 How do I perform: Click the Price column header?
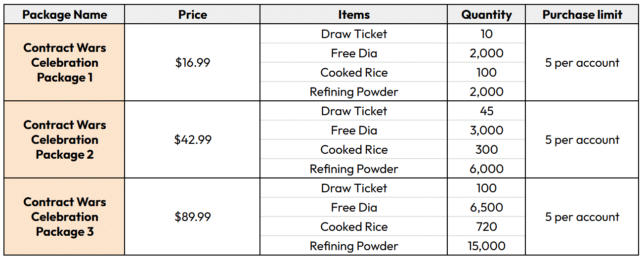point(192,15)
